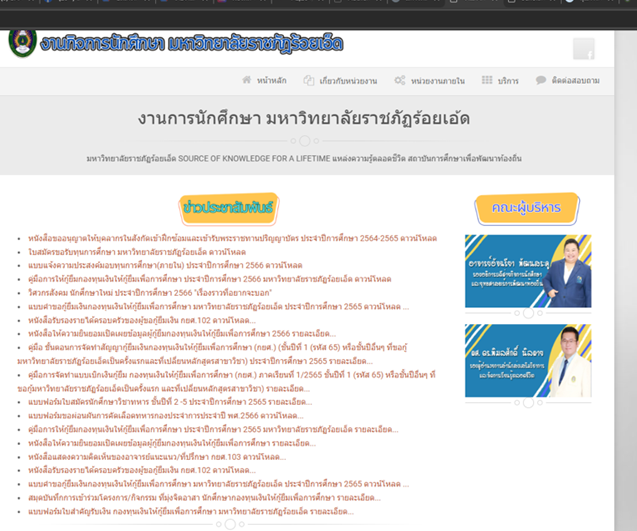Viewport: 637px width, 531px height.
Task: Open หนังสือให้ความยินยอมเปิดเผยข้อมูล 2566 link
Action: coord(182,334)
